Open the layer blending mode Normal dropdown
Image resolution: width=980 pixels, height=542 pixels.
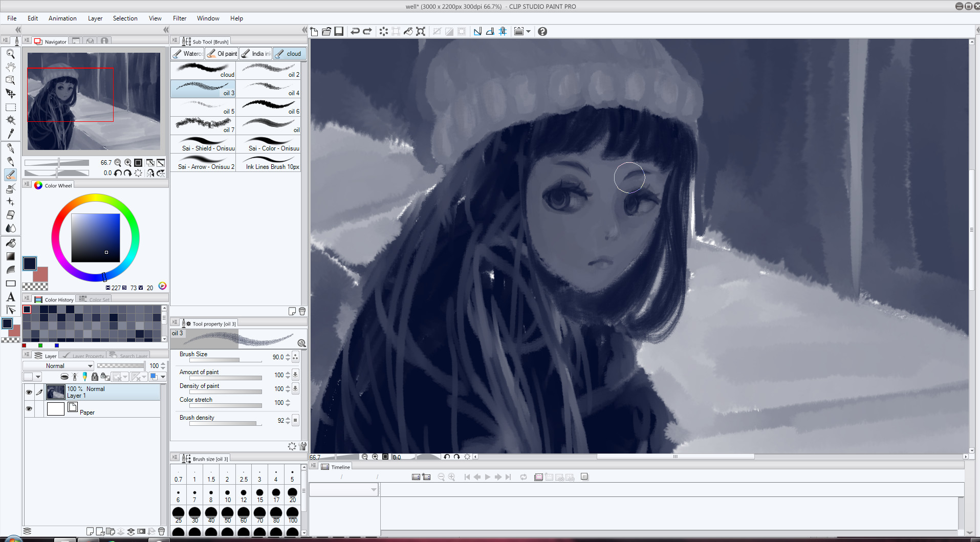pyautogui.click(x=58, y=365)
